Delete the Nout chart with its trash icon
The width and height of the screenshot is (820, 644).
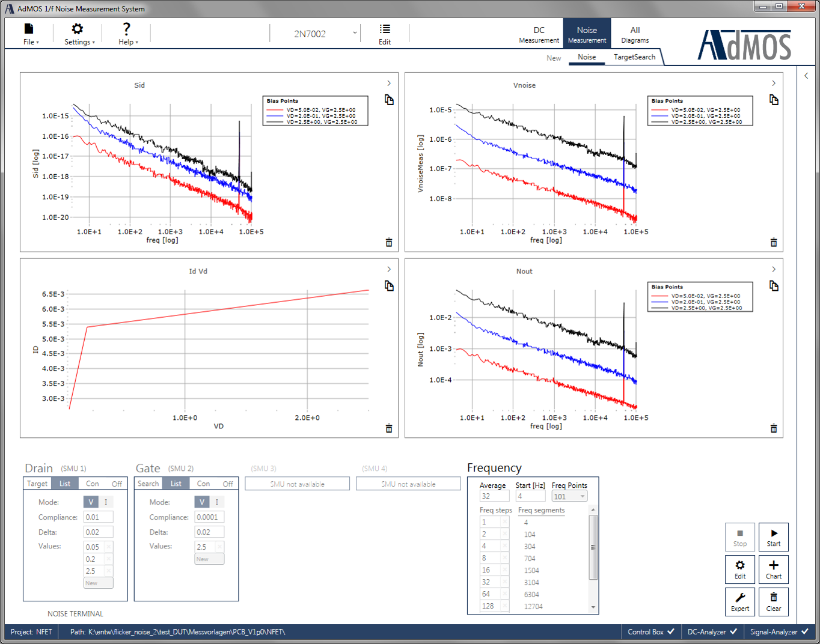774,428
